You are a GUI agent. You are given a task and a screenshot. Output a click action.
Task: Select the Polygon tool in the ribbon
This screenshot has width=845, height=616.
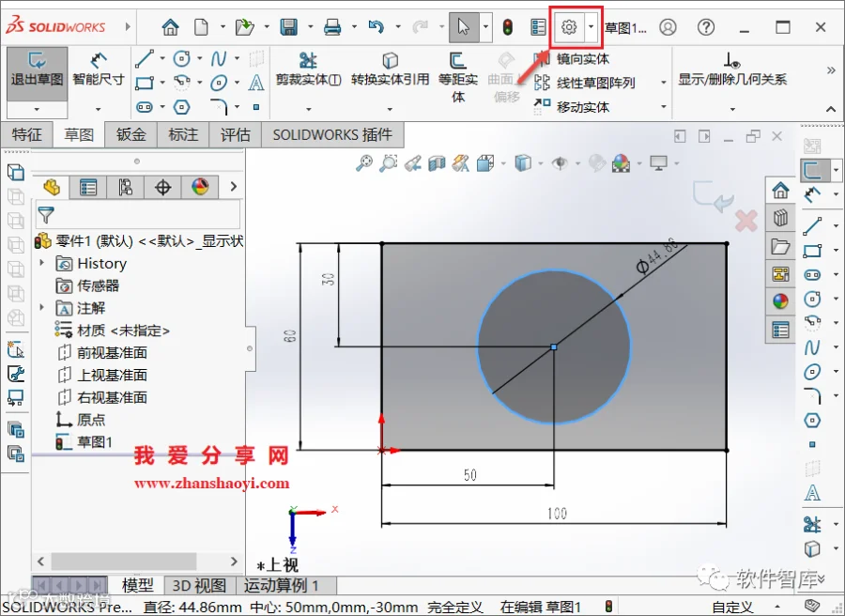tap(181, 107)
